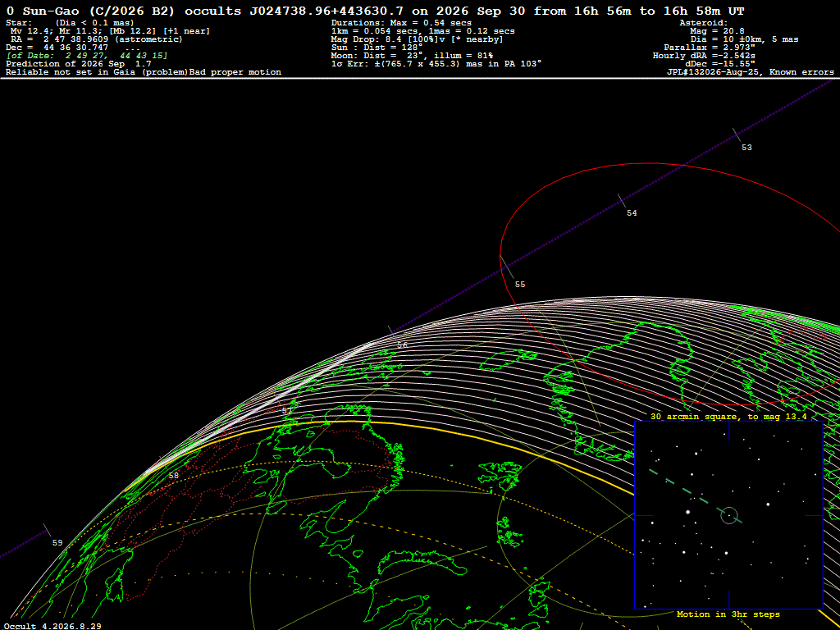Image resolution: width=840 pixels, height=630 pixels.
Task: Click the 58 minute tick label
Action: pyautogui.click(x=174, y=476)
